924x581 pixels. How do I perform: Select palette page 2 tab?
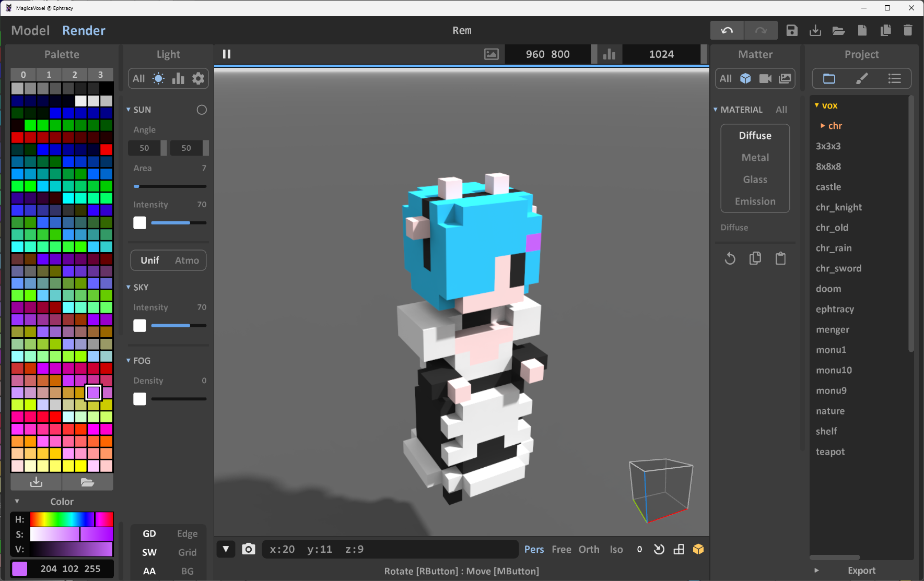75,75
